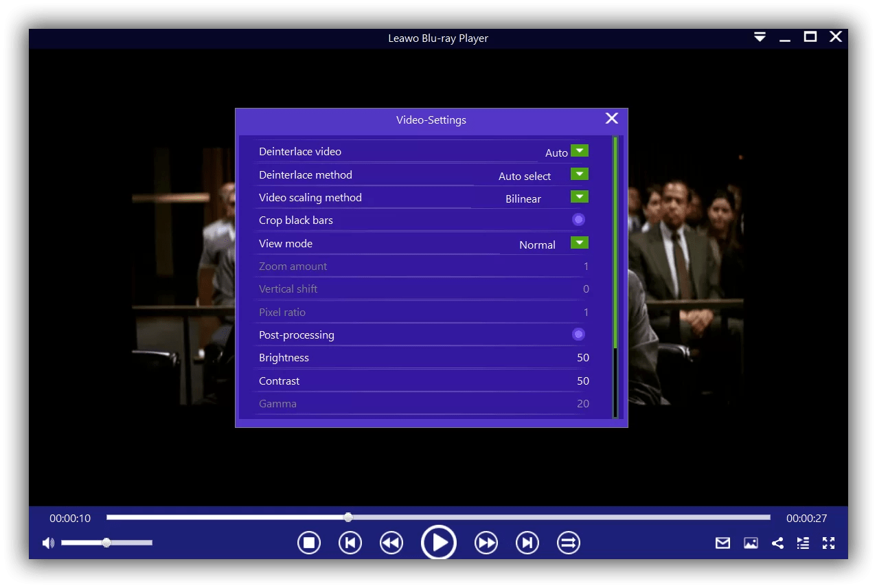Enter full screen mode
This screenshot has width=877, height=588.
coord(828,543)
